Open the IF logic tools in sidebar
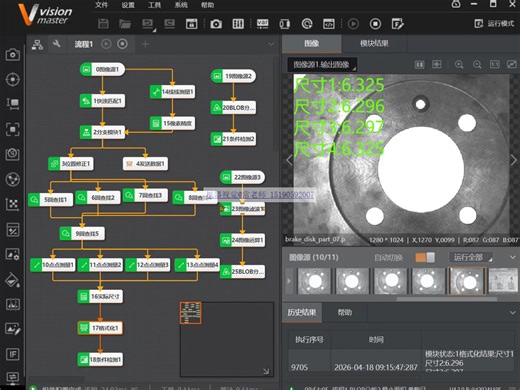The height and width of the screenshot is (390, 520). tap(13, 354)
